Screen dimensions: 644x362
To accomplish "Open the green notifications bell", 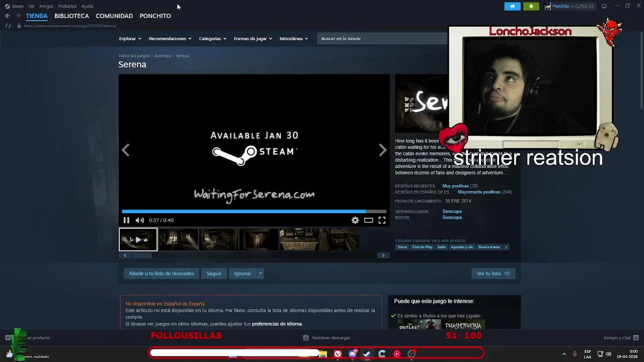I will point(531,6).
